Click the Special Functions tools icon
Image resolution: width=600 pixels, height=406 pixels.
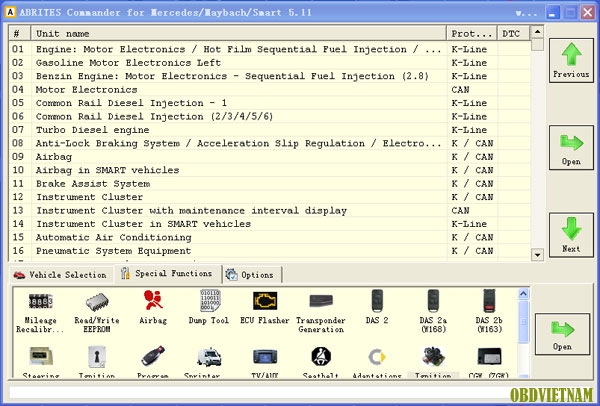tap(125, 273)
